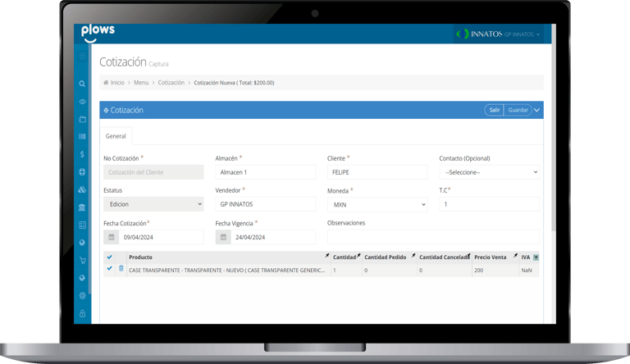630x364 pixels.
Task: Open the calendar icon for Fecha Cotización
Action: [x=112, y=237]
